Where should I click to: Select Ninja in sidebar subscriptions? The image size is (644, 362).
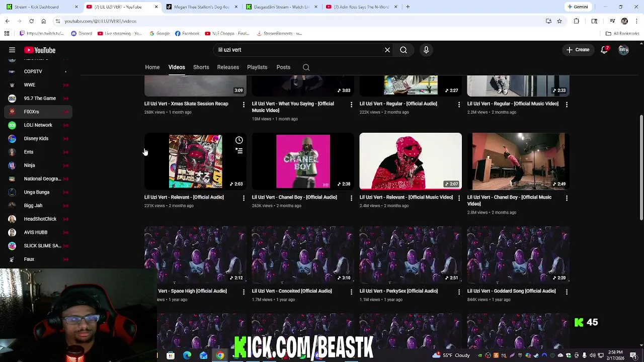coord(38,165)
